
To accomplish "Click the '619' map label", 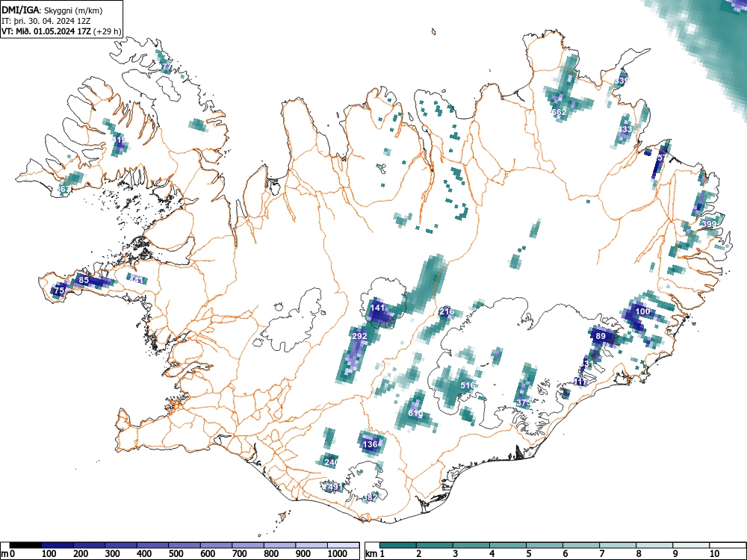I will (415, 414).
